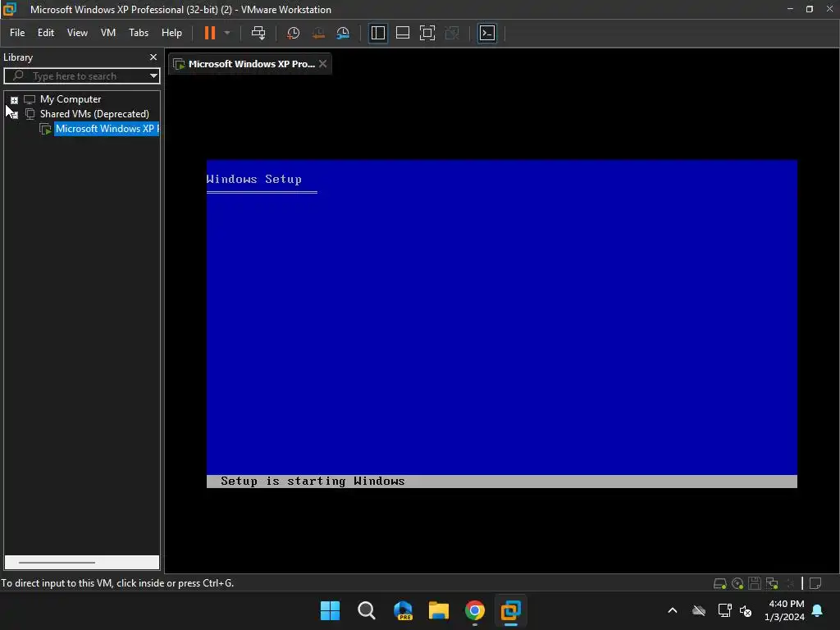This screenshot has width=840, height=630.
Task: Click the OneDrive cloud tray icon
Action: pyautogui.click(x=699, y=610)
